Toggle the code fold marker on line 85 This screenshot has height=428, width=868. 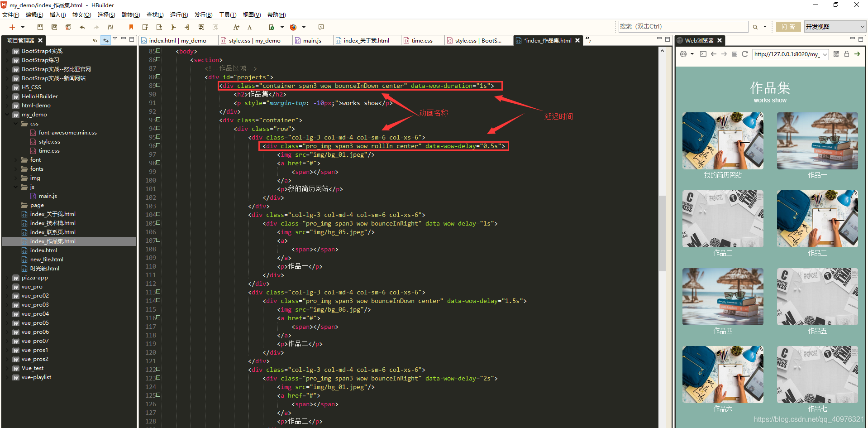click(158, 51)
